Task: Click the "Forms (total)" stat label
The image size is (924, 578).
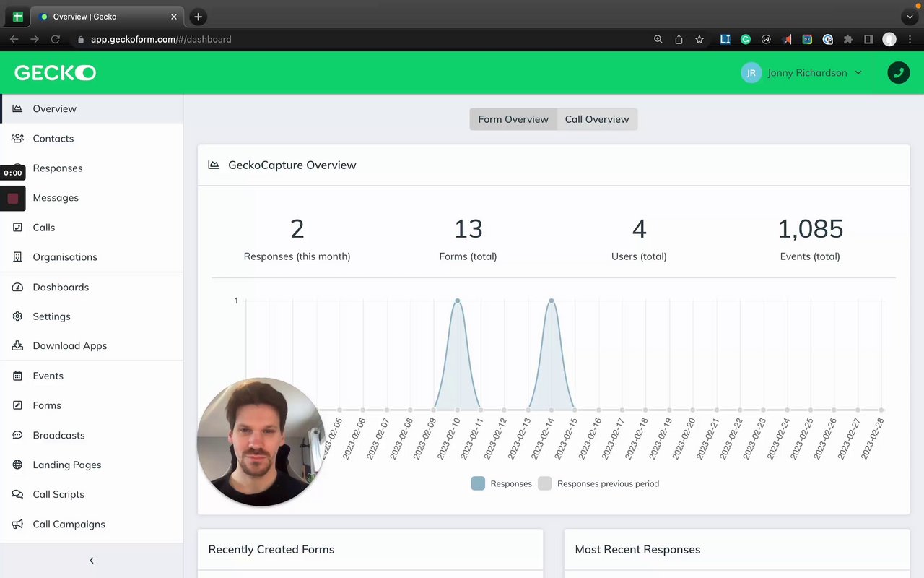Action: click(468, 256)
